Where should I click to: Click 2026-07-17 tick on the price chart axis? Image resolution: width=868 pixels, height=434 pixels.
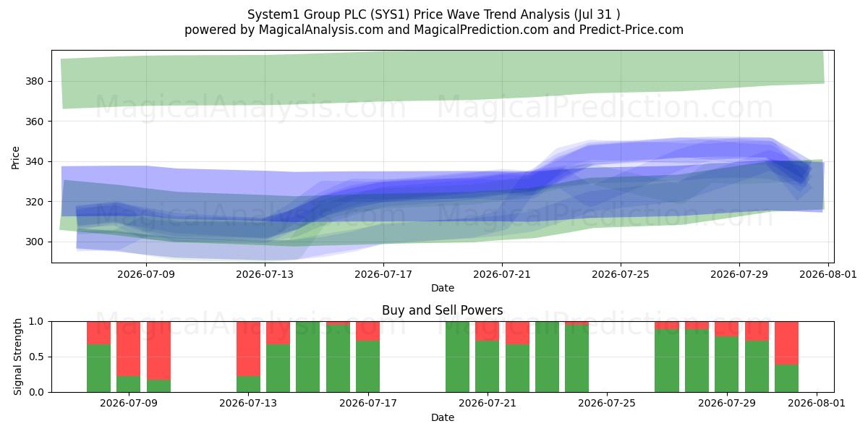click(x=383, y=273)
